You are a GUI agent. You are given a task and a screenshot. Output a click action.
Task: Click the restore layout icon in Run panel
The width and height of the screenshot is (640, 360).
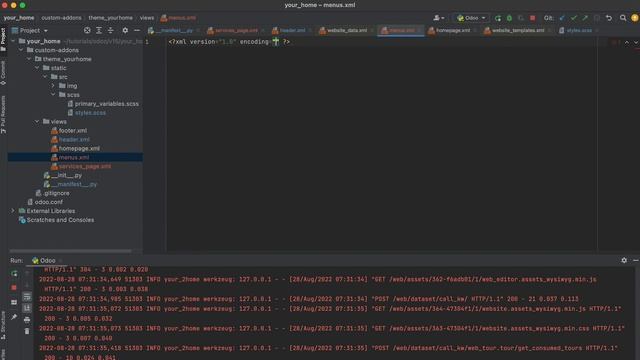[14, 302]
